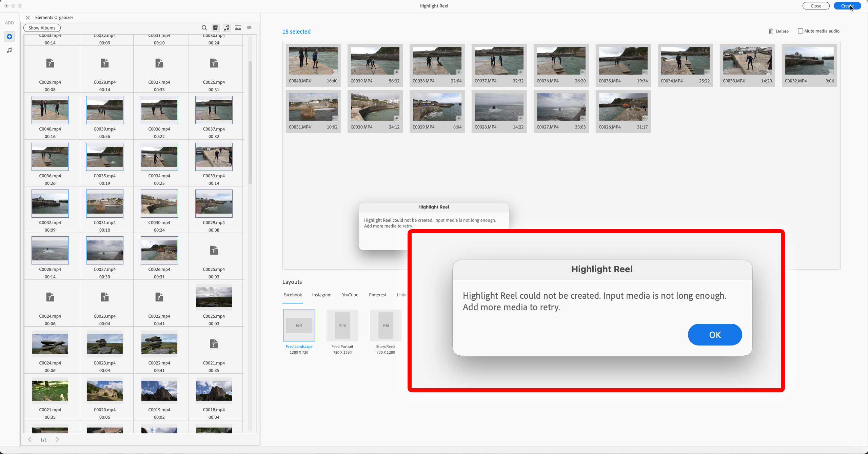The height and width of the screenshot is (454, 868).
Task: Click smart trim icon on selected clip C0040.MP4
Action: pyautogui.click(x=335, y=72)
